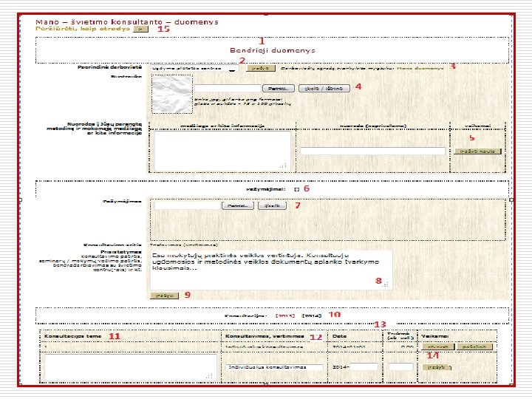Click the photo file path field

click(228, 88)
